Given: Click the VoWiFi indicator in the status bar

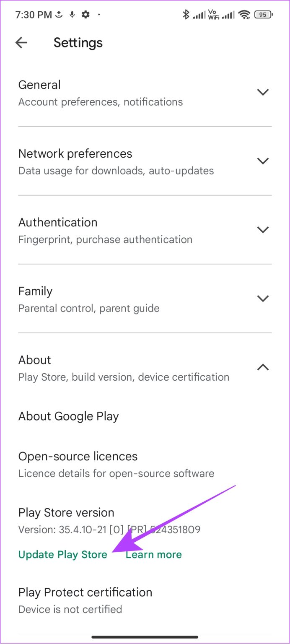Looking at the screenshot, I should coord(214,14).
